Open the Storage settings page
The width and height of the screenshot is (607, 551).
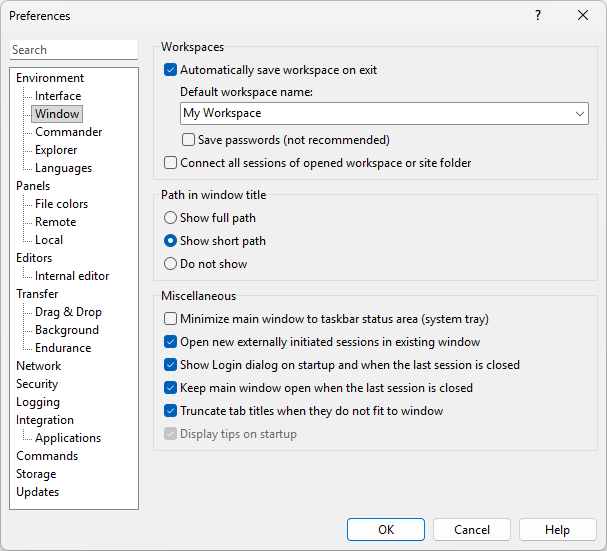36,474
